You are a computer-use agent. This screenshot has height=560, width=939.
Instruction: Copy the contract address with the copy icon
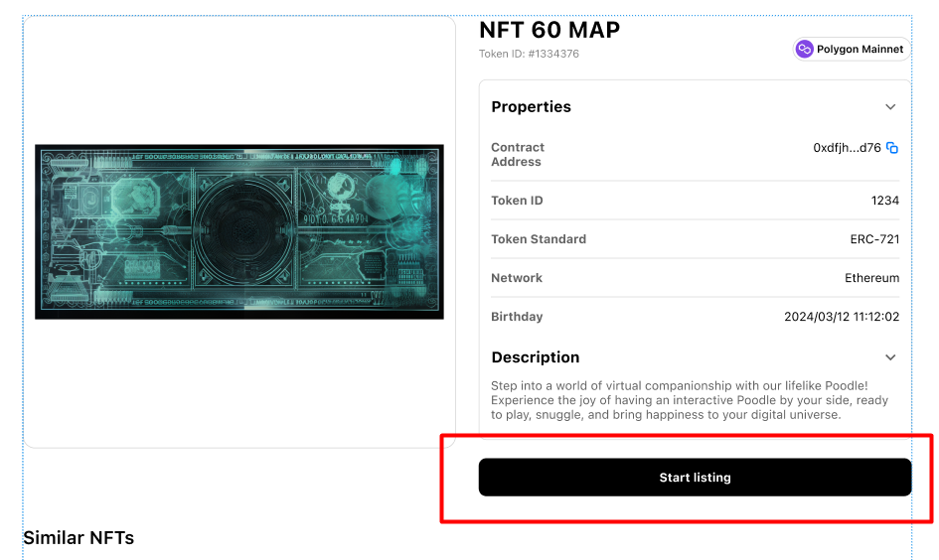click(892, 148)
